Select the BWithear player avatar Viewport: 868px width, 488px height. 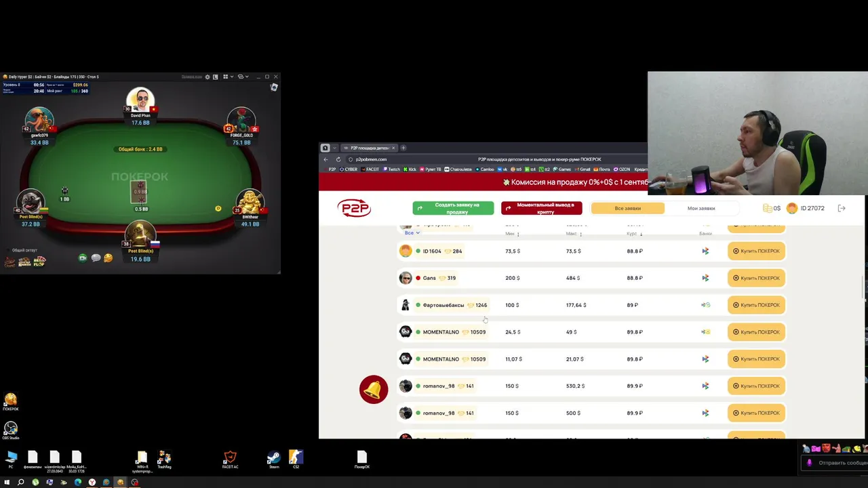pos(250,202)
